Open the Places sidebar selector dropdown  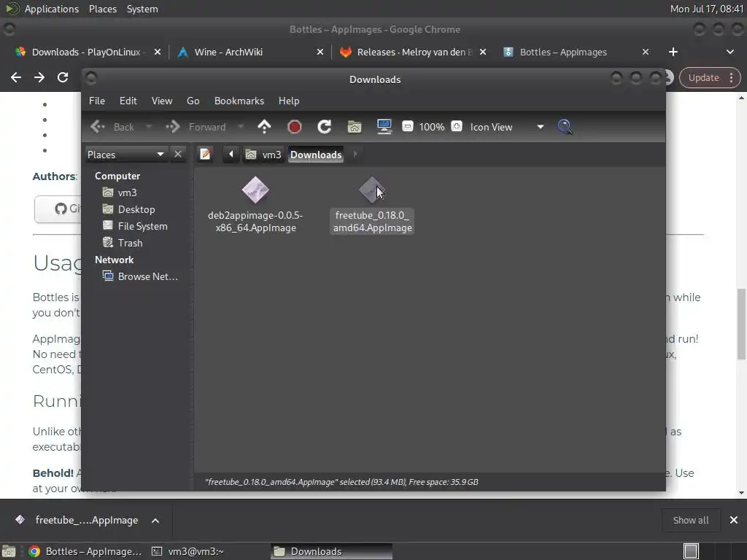(125, 155)
